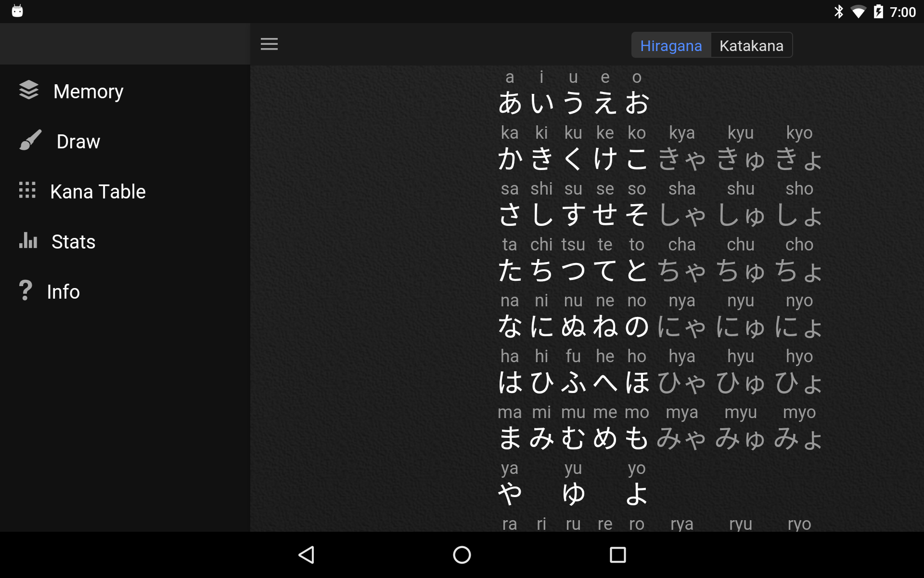Keep Hiragana mode selected

click(671, 45)
